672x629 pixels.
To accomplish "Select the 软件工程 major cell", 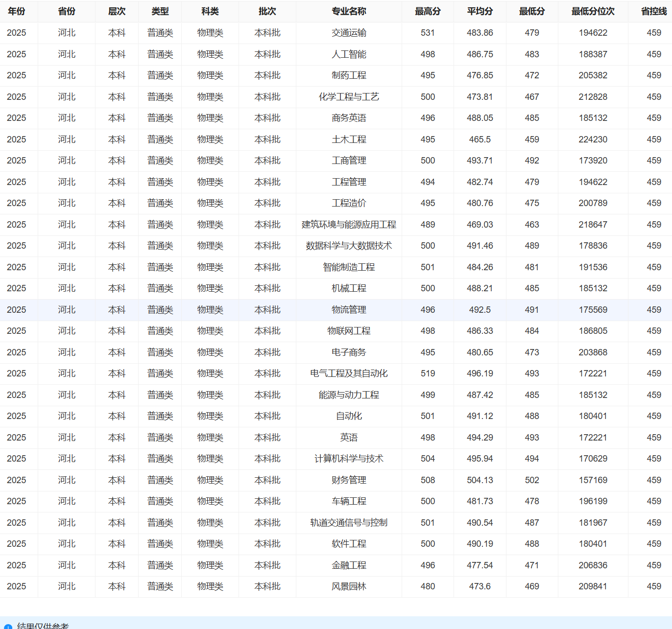I will pyautogui.click(x=349, y=544).
